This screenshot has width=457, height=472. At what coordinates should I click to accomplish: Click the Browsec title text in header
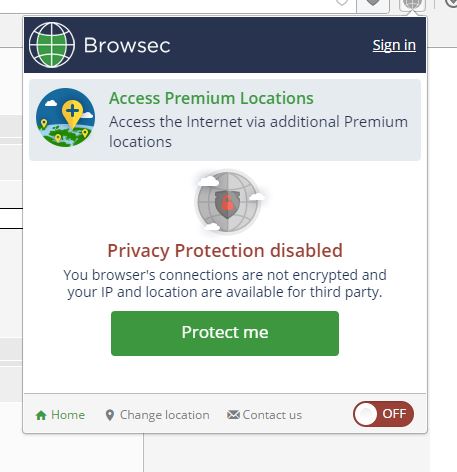pyautogui.click(x=127, y=45)
